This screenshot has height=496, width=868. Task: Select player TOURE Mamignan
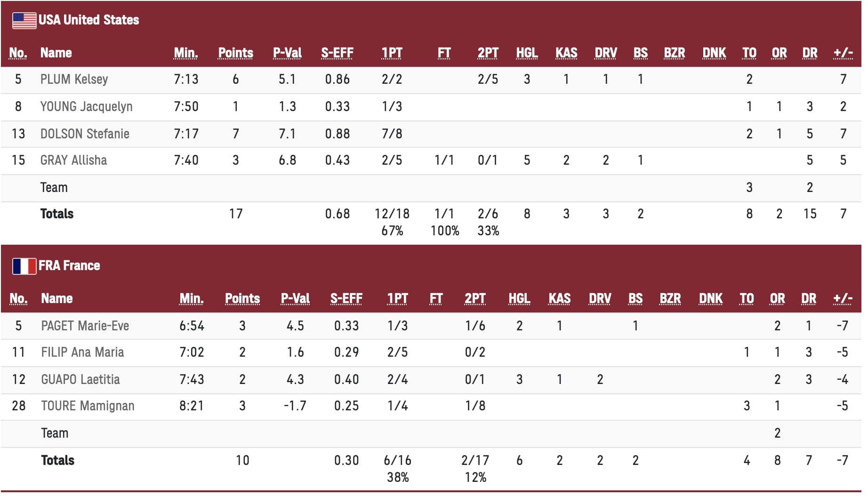[88, 406]
